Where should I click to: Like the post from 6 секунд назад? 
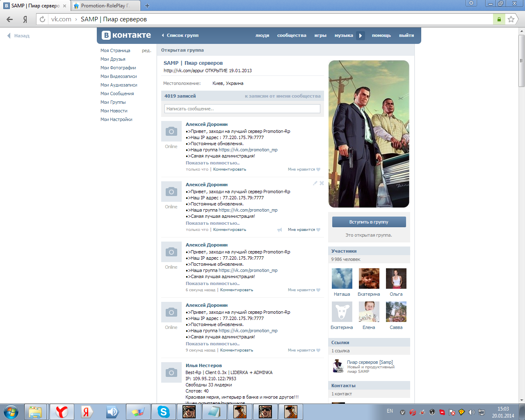click(x=318, y=290)
